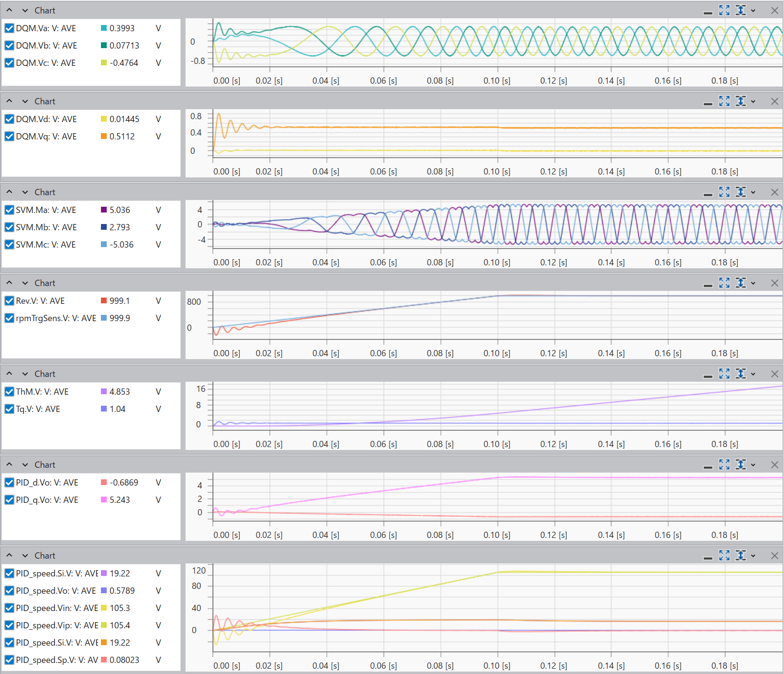Minimize the SVM.Ma chart with the dash icon
The height and width of the screenshot is (674, 784).
708,194
